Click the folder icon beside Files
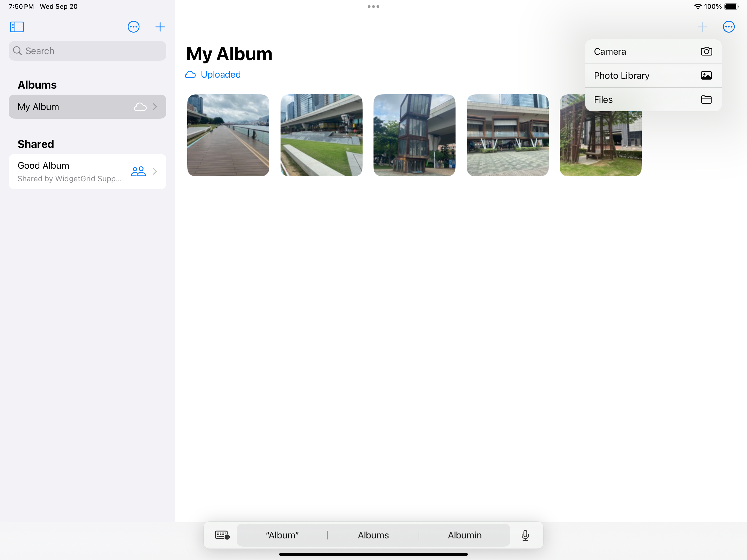 click(x=707, y=99)
